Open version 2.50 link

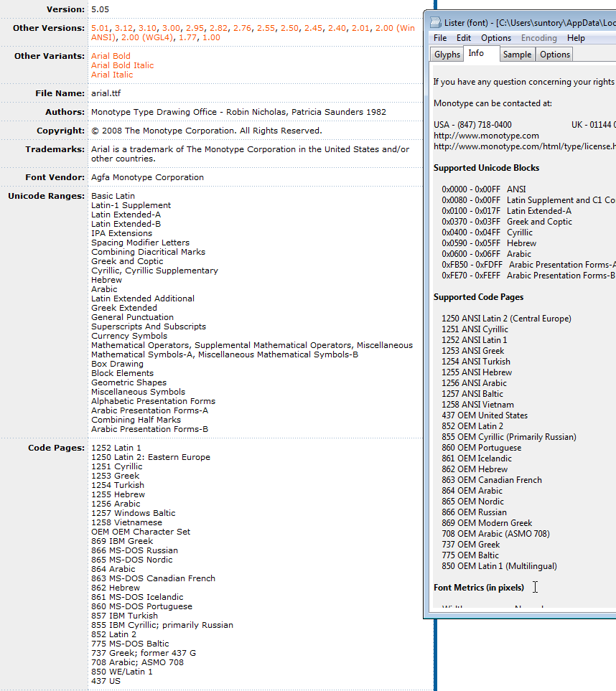290,28
